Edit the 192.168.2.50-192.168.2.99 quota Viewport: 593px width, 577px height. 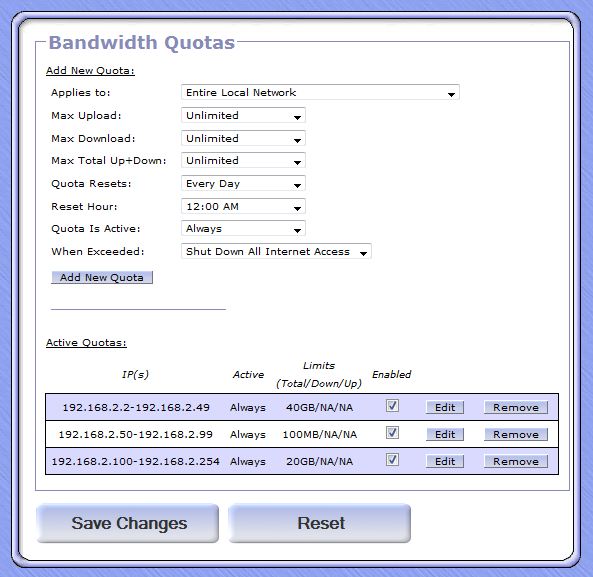click(445, 434)
